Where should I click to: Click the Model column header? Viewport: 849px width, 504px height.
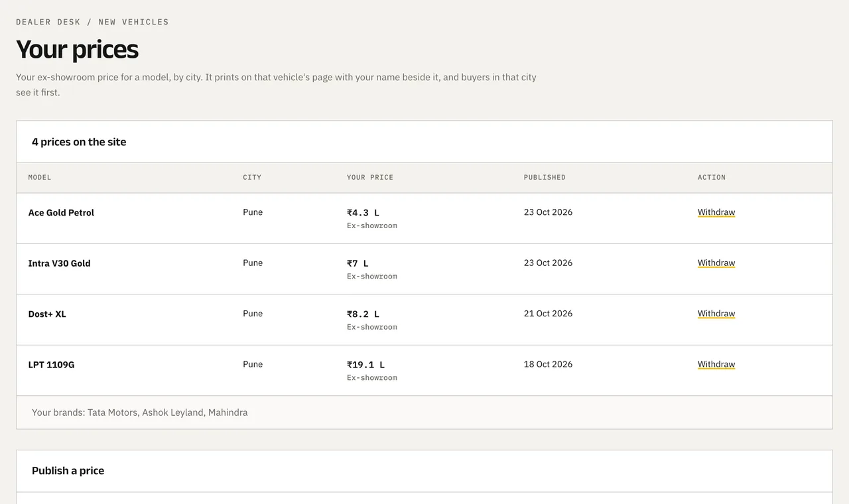[x=40, y=178]
